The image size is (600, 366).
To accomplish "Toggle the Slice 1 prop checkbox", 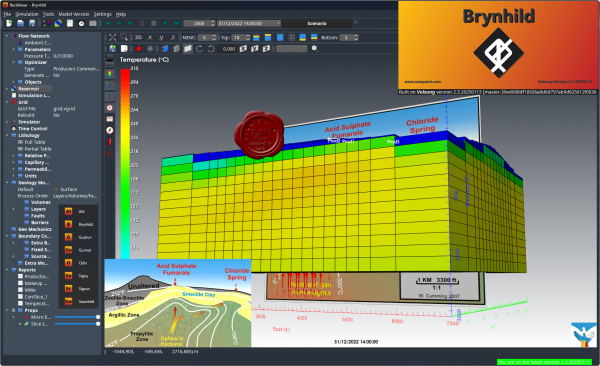I will pyautogui.click(x=20, y=324).
